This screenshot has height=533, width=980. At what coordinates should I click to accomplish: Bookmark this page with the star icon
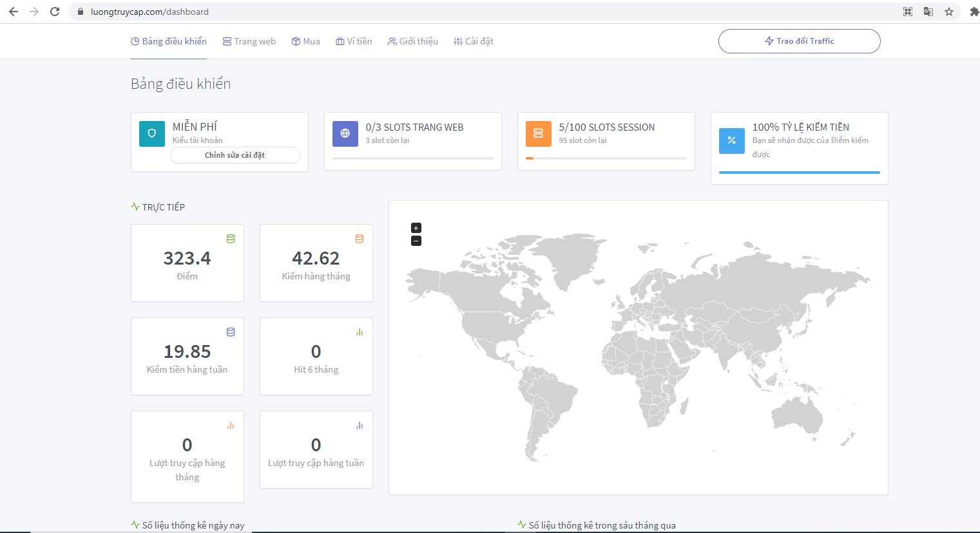coord(949,12)
